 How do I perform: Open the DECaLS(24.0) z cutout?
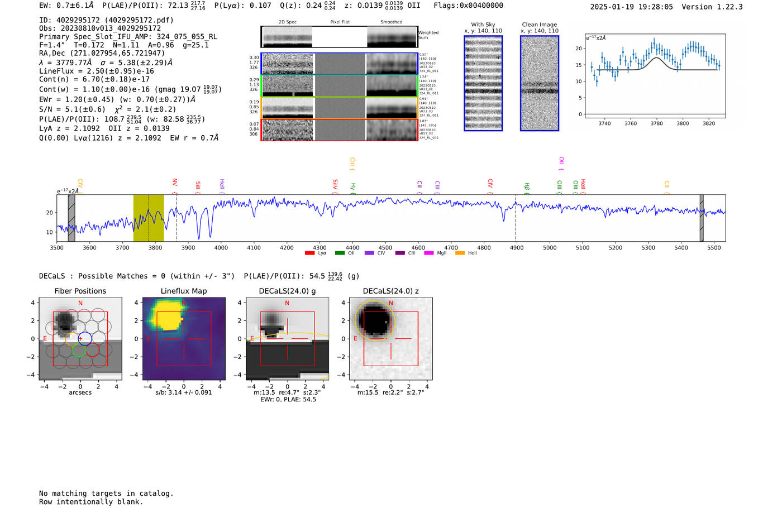click(390, 339)
